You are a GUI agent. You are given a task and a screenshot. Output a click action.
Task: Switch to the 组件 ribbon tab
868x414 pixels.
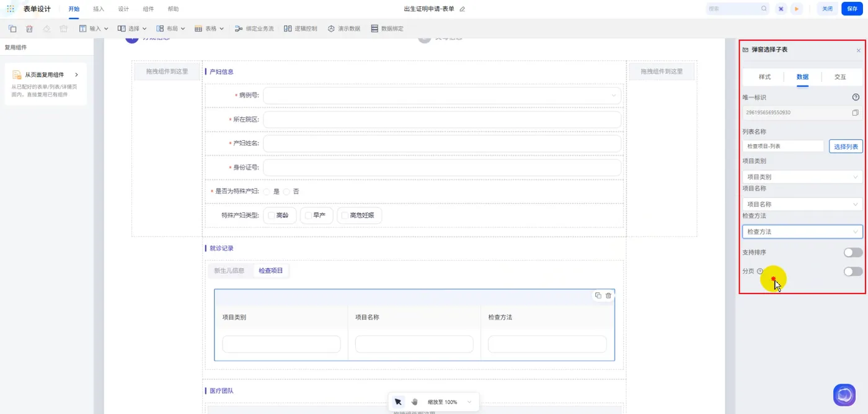148,9
